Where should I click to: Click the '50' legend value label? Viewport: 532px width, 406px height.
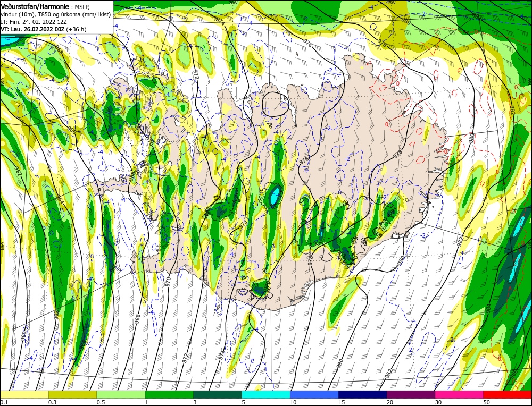(x=487, y=402)
